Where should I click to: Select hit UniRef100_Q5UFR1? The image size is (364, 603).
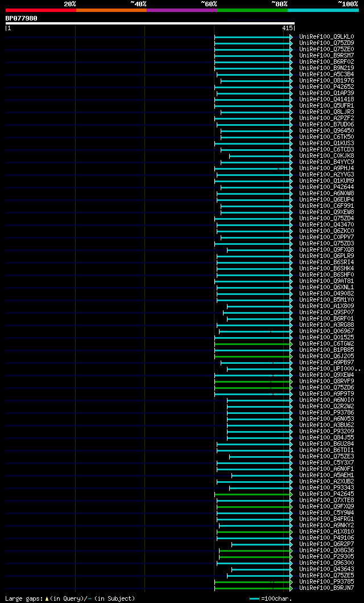tap(327, 106)
